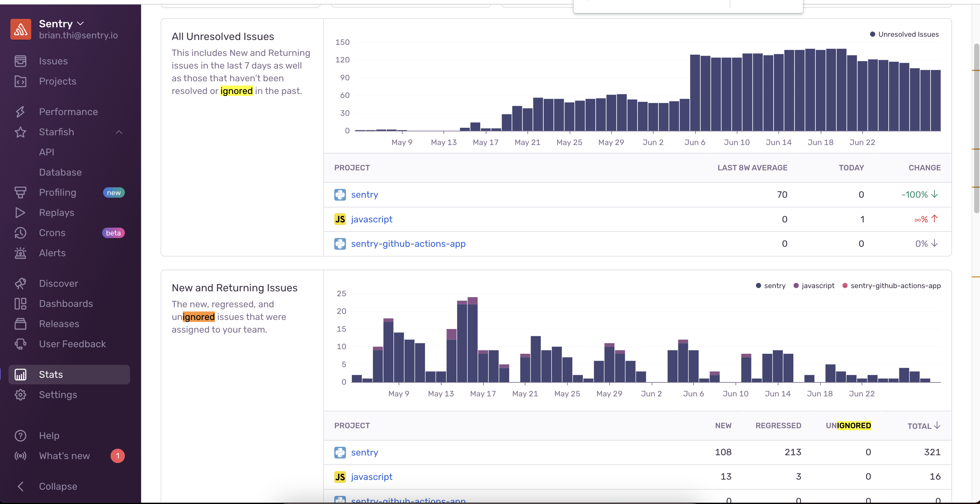The height and width of the screenshot is (504, 980).
Task: Collapse the Starfish menu section
Action: coord(119,132)
